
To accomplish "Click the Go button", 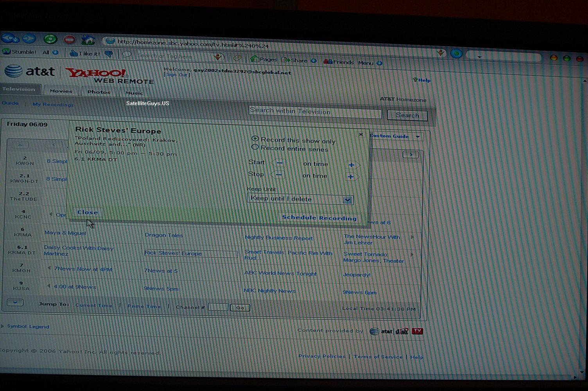I will [x=240, y=308].
